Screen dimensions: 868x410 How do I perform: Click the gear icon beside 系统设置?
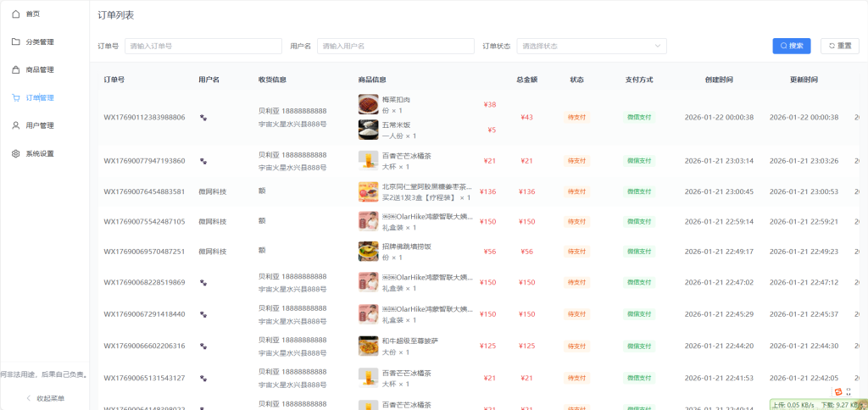click(15, 154)
